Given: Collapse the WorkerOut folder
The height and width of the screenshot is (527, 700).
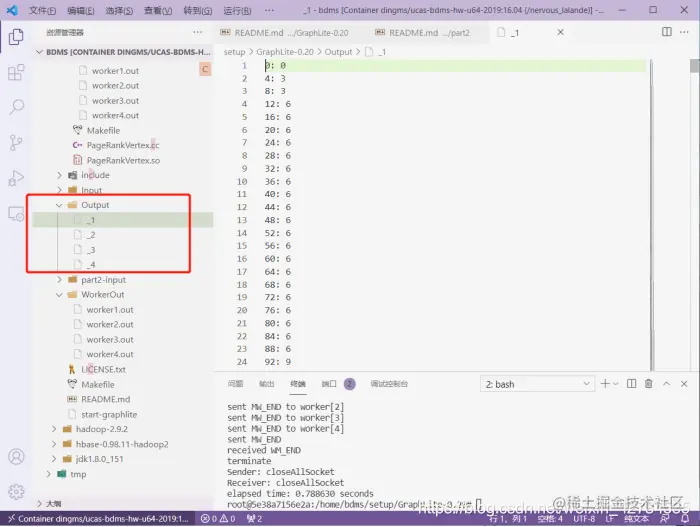Looking at the screenshot, I should pyautogui.click(x=59, y=295).
